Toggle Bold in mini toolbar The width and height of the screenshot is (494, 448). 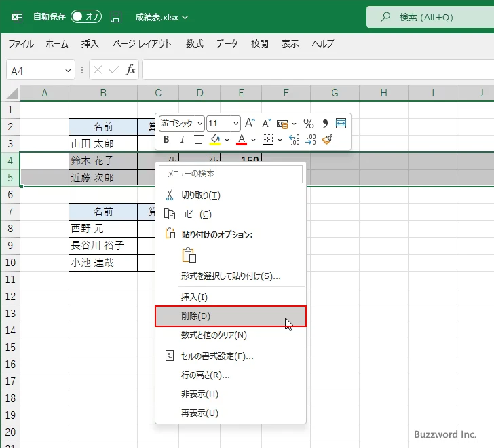tap(166, 139)
